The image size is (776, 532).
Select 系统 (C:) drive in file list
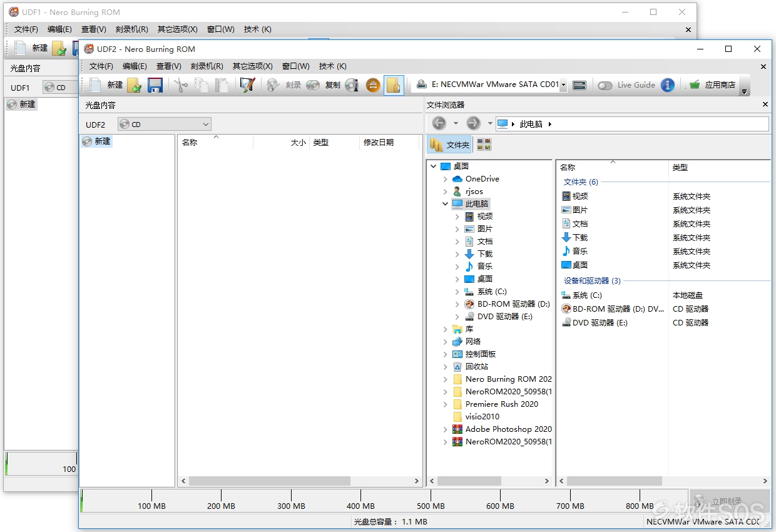[x=587, y=295]
